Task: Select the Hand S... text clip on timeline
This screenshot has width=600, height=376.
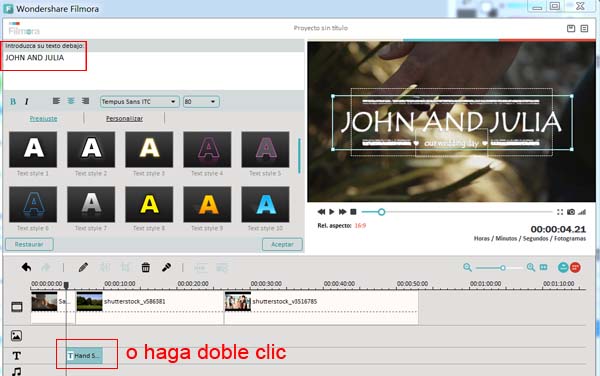Action: tap(84, 356)
